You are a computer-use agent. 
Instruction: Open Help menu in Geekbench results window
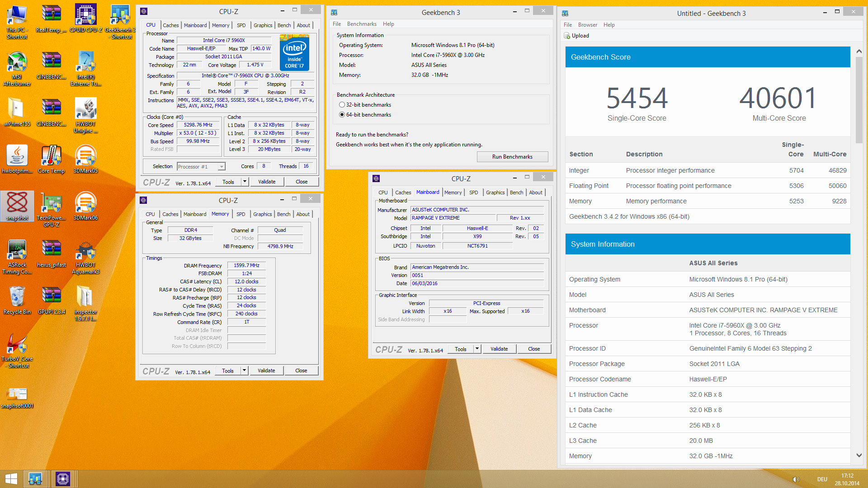(x=609, y=25)
